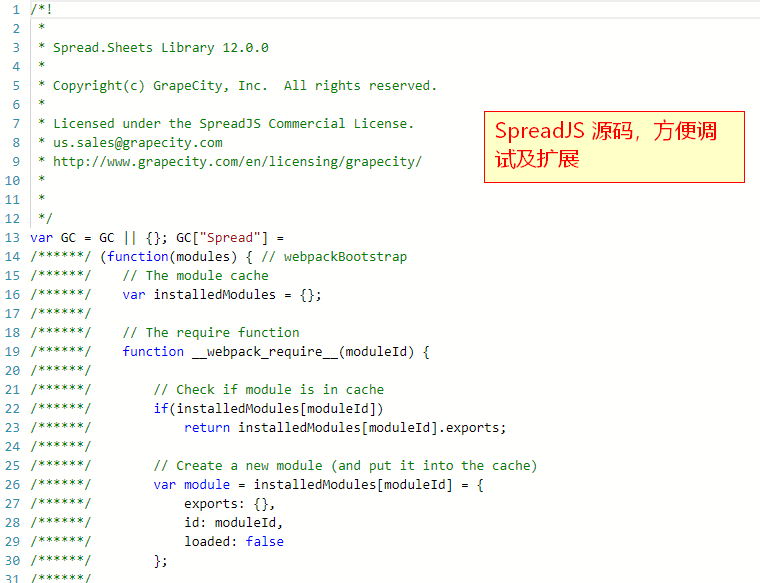Click line number 30 in the gutter
Screen dimensions: 760x583
click(x=11, y=560)
